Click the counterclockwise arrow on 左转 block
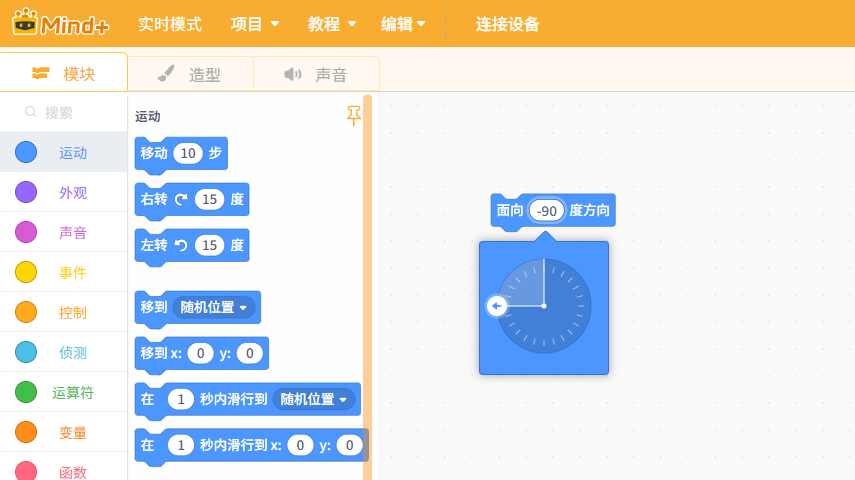The image size is (855, 480). point(181,245)
